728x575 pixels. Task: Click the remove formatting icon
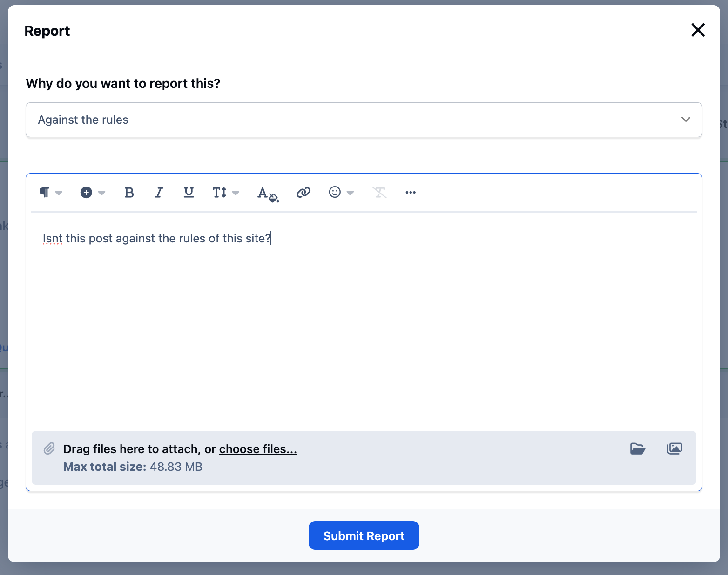pyautogui.click(x=379, y=192)
